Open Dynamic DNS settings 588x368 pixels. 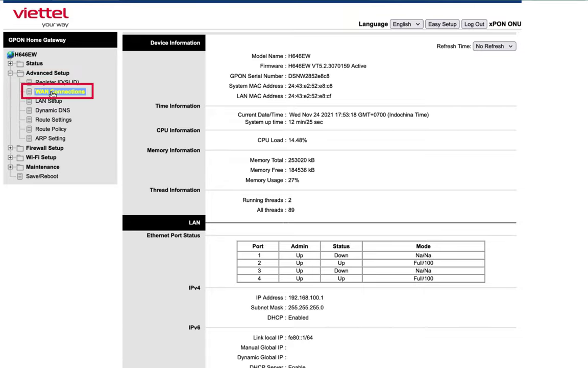[53, 110]
